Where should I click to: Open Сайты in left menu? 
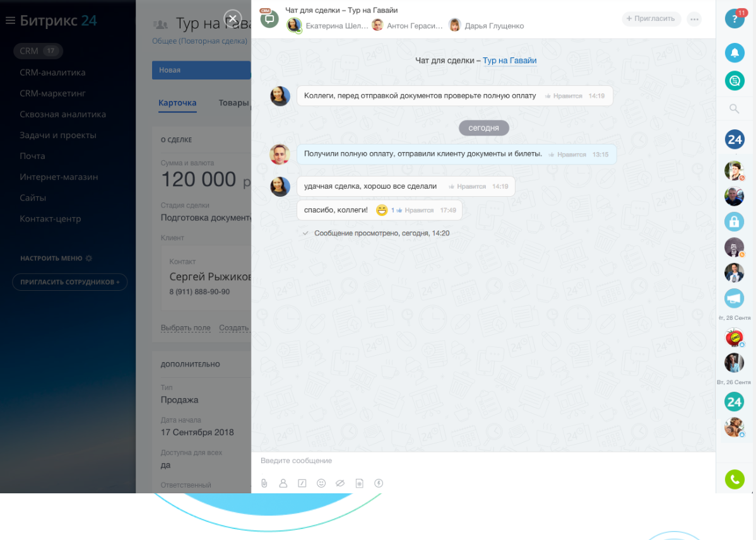pyautogui.click(x=33, y=197)
